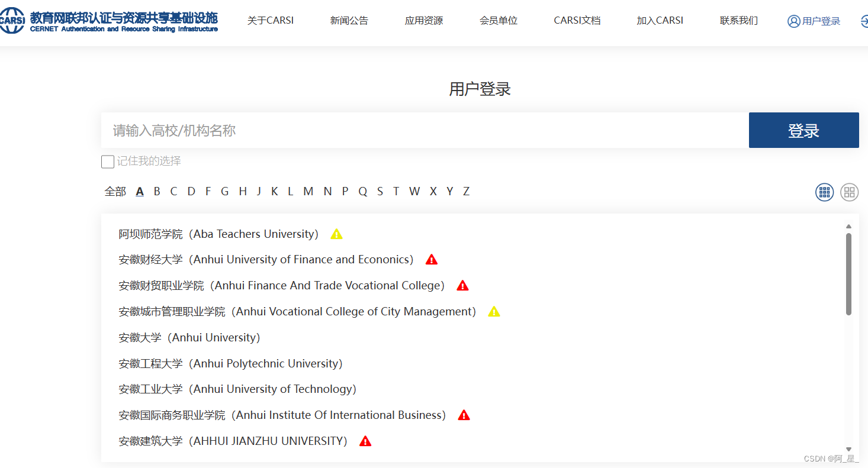Filter institutions by letter D
This screenshot has width=868, height=468.
[x=191, y=191]
